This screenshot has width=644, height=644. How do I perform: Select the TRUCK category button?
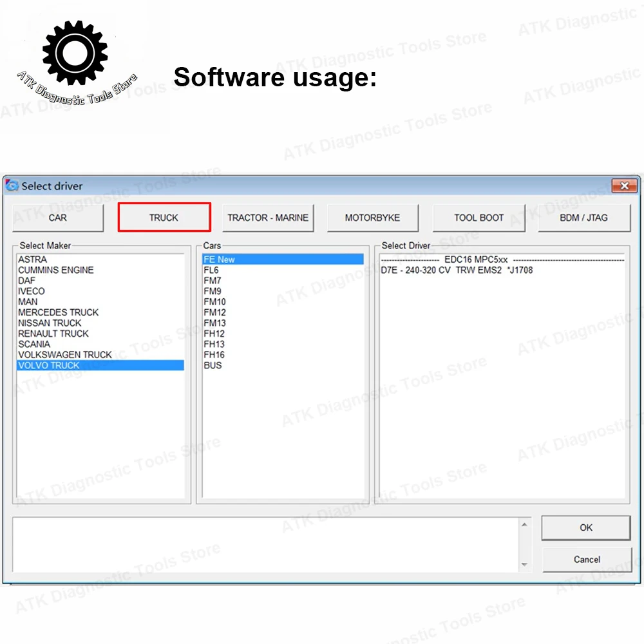click(164, 218)
